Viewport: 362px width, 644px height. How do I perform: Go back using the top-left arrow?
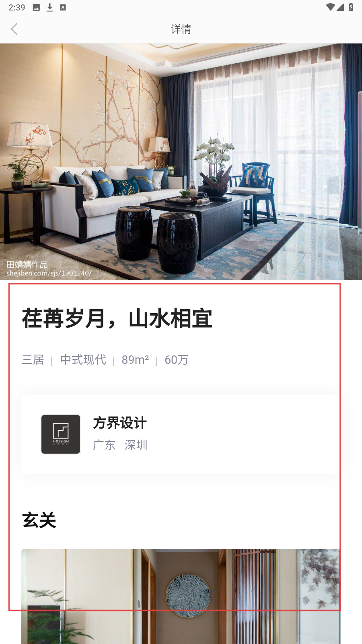pos(14,29)
